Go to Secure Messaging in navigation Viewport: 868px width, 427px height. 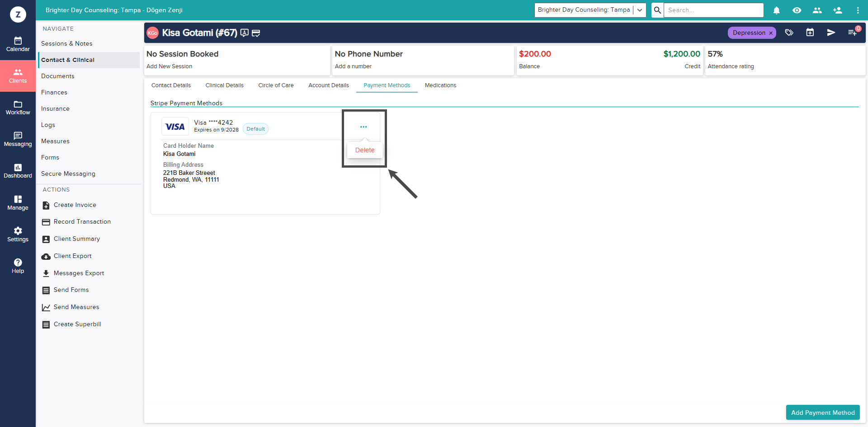pyautogui.click(x=68, y=174)
